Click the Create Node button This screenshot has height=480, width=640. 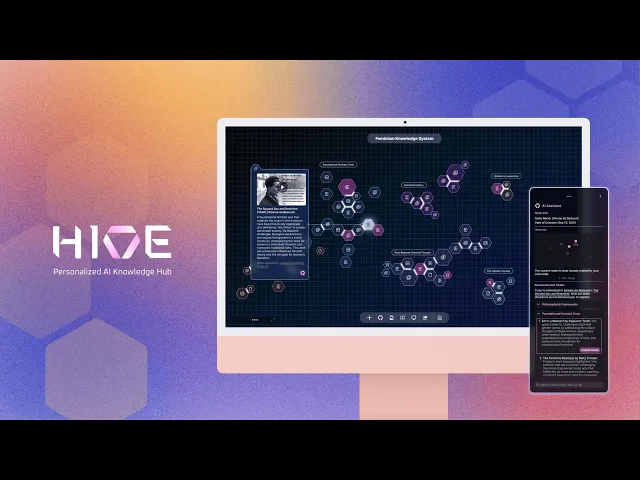(x=590, y=350)
